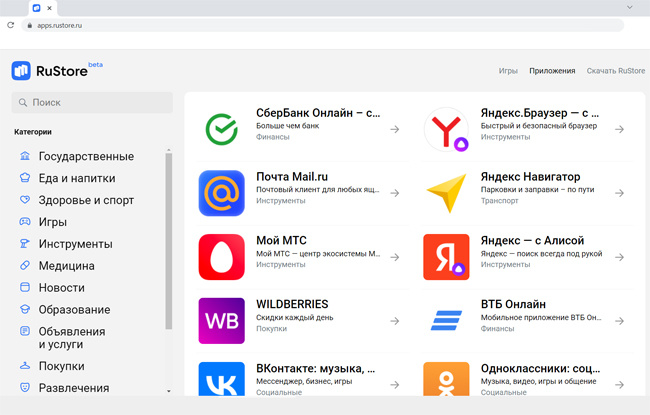650x415 pixels.
Task: Click the arrow next to Почта Mail.ru
Action: tap(395, 193)
